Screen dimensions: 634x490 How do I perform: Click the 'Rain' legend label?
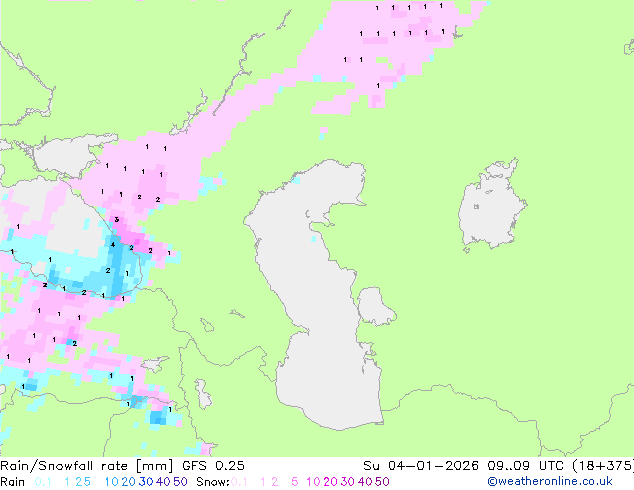13,482
